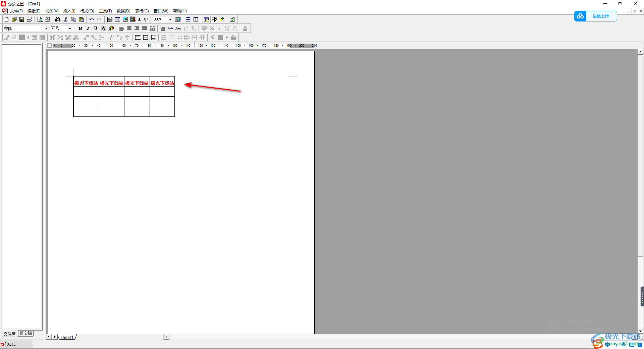Click the vertical scrollbar down arrow
Image resolution: width=644 pixels, height=349 pixels.
pyautogui.click(x=641, y=331)
